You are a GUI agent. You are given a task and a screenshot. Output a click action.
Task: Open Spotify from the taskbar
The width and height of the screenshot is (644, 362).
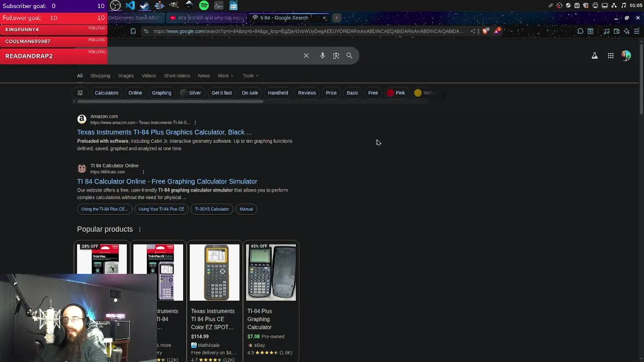pyautogui.click(x=204, y=6)
